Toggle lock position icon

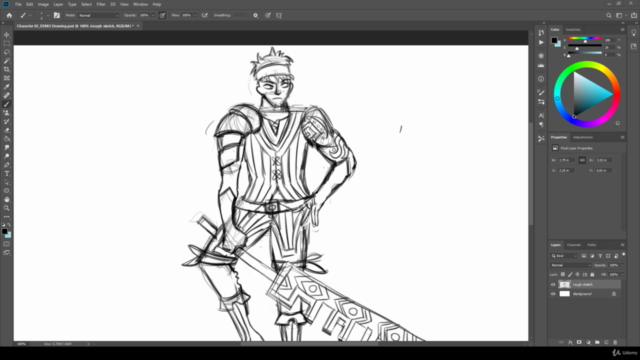tap(578, 275)
